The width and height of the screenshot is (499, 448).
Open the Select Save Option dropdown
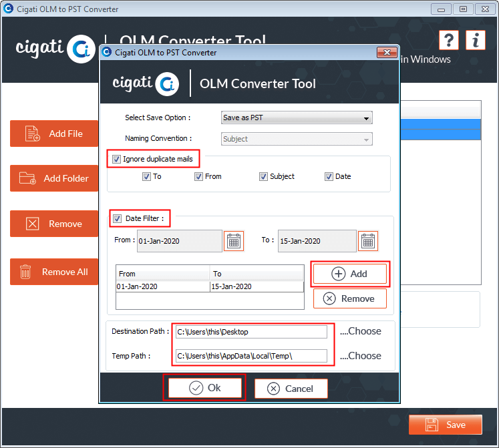pos(297,118)
